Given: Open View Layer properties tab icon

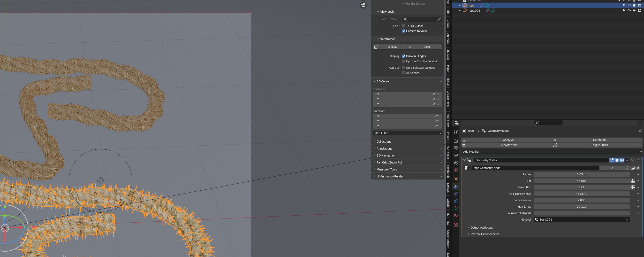Looking at the screenshot, I should (x=456, y=155).
